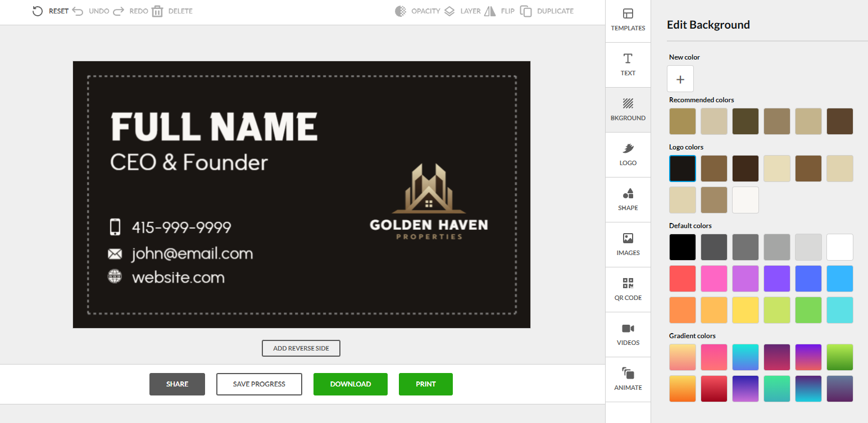868x423 pixels.
Task: Select the FULL NAME text on card
Action: click(214, 126)
